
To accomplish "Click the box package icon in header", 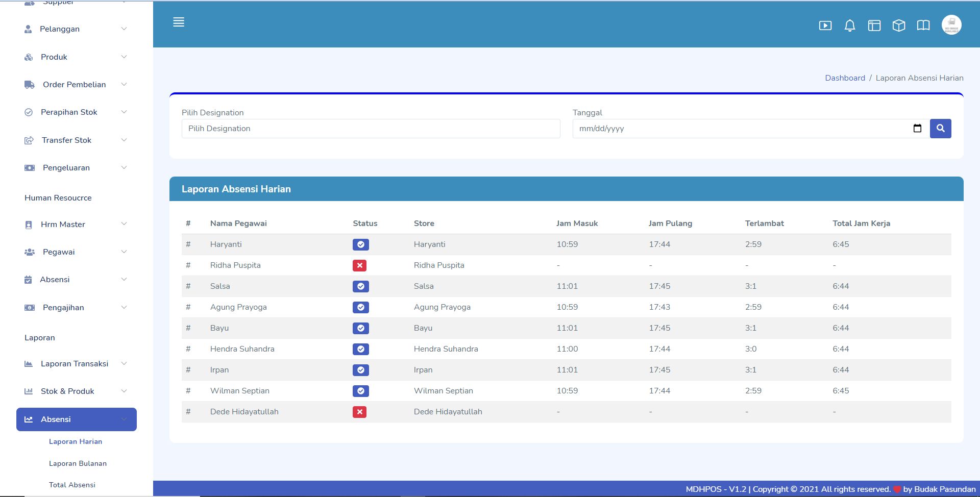I will click(898, 26).
